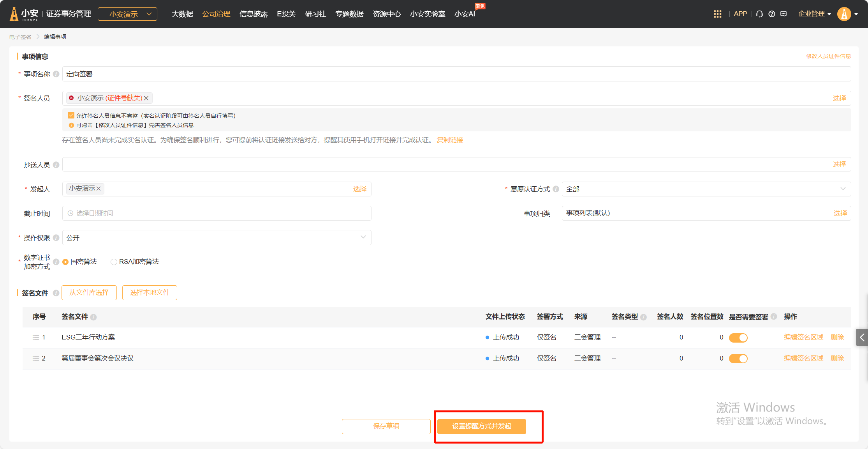Click the headset customer service icon
Viewport: 868px width, 449px height.
point(759,14)
